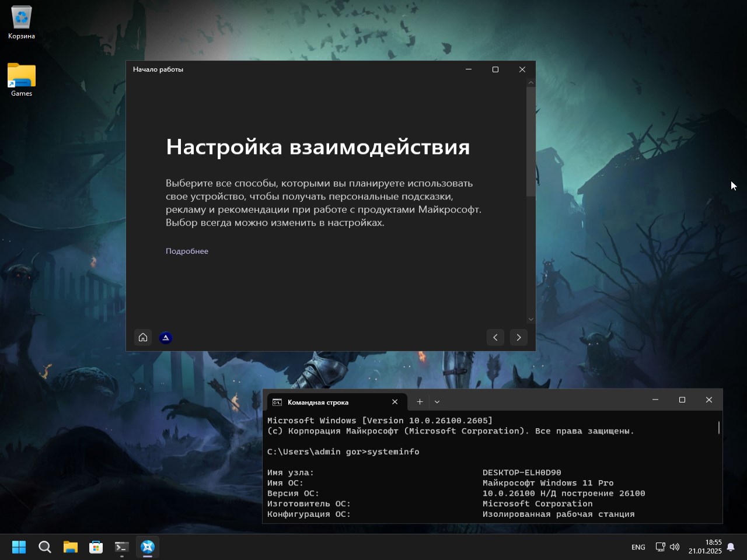Open the network status tray icon
The height and width of the screenshot is (560, 747).
pyautogui.click(x=660, y=547)
